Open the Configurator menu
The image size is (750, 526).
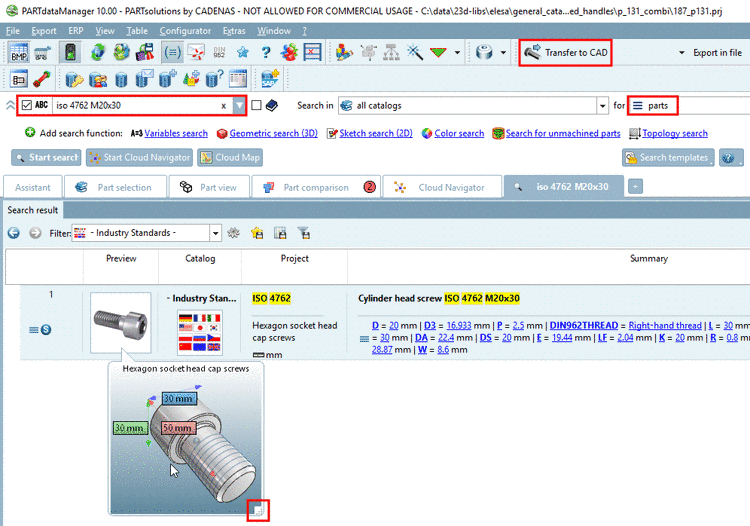[x=185, y=31]
